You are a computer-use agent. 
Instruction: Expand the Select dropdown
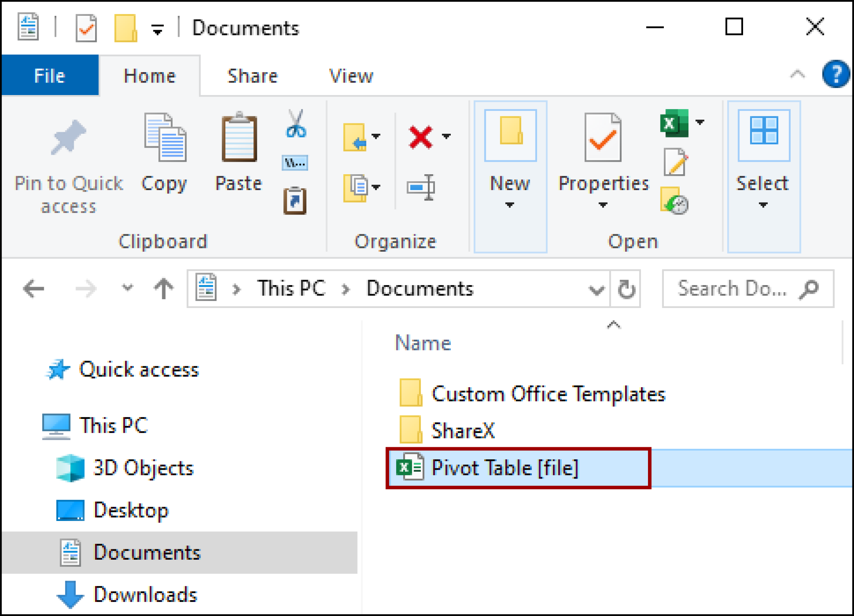point(762,205)
